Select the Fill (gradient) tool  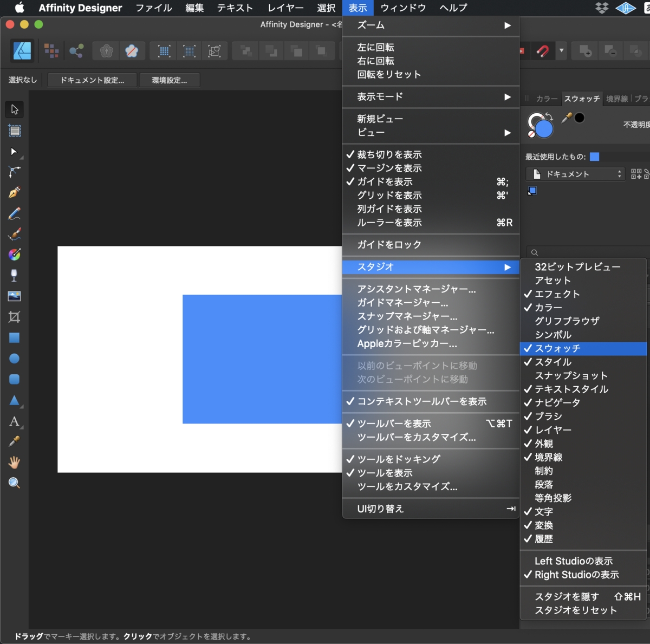pyautogui.click(x=15, y=255)
